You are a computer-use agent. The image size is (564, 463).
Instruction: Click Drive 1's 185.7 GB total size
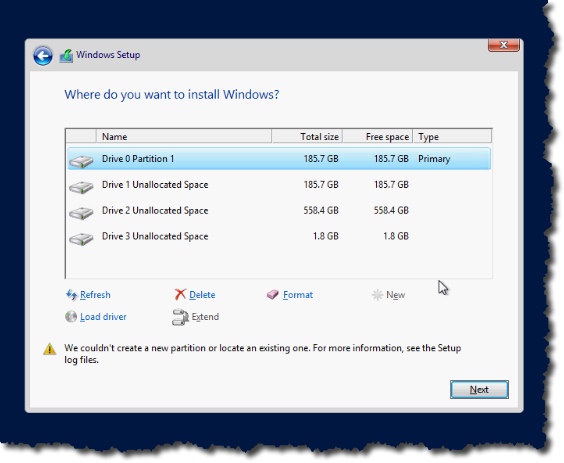pyautogui.click(x=321, y=185)
